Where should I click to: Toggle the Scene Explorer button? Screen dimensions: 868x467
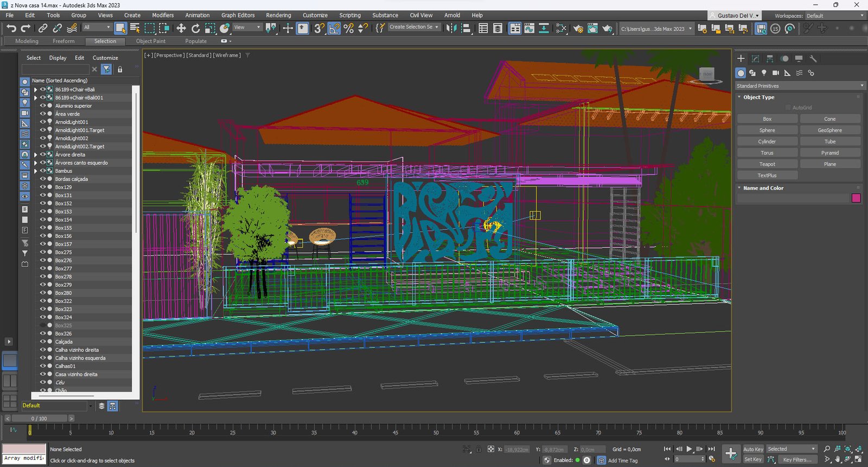[x=483, y=28]
